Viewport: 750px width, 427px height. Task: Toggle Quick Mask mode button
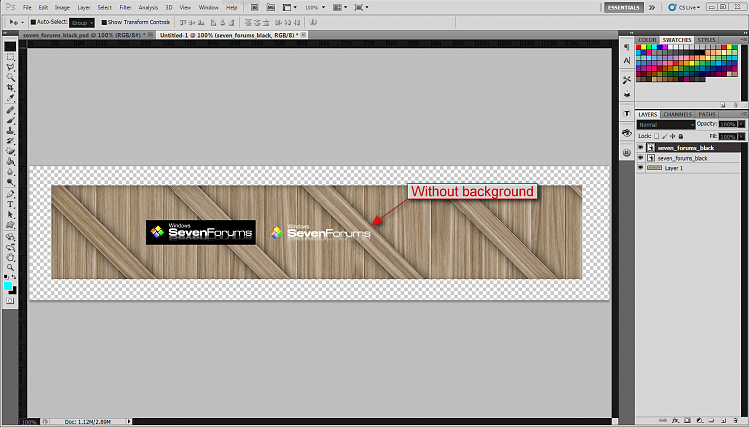[x=10, y=301]
